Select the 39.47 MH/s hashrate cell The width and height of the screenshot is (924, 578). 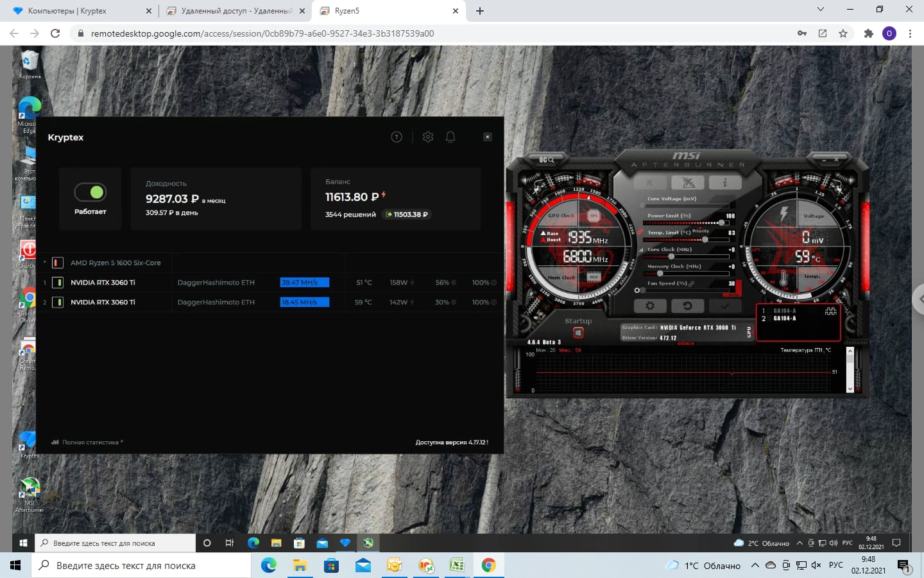pos(305,283)
